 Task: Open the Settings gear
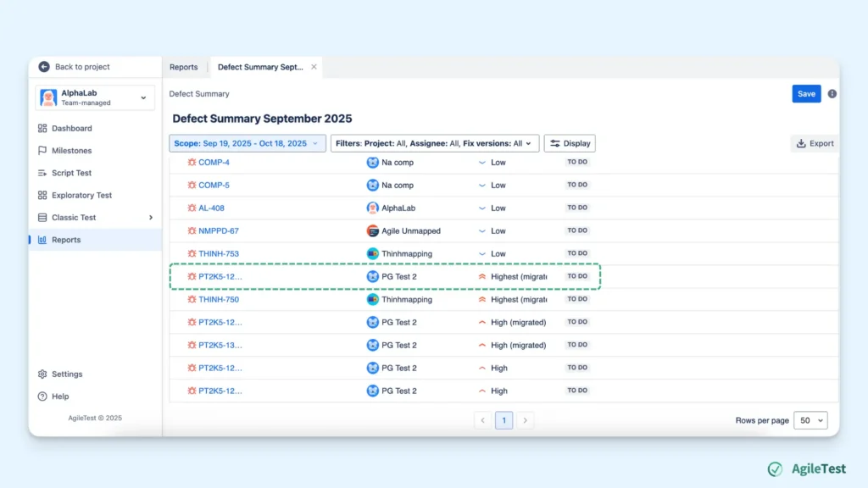[x=42, y=374]
